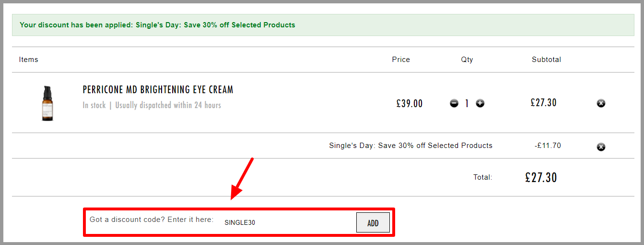
Task: Open the eye cream product thumbnail
Action: point(47,103)
